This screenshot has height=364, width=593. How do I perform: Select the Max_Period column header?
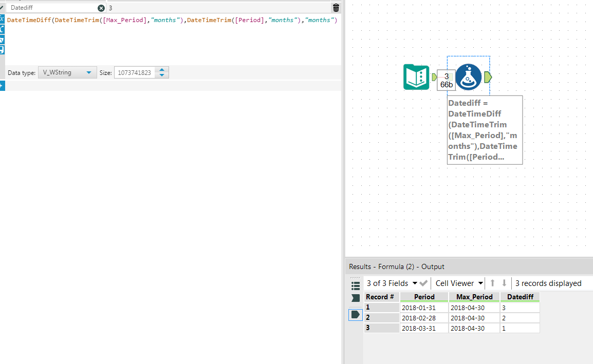474,297
